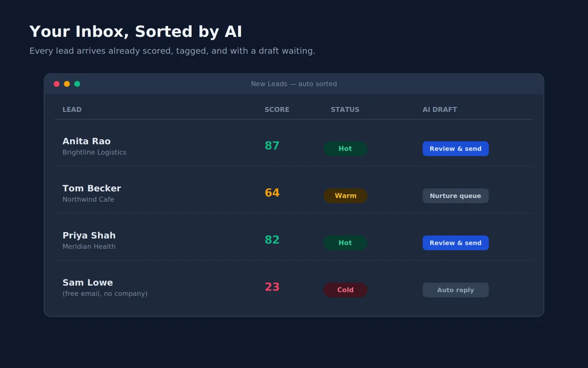Select the score 87
This screenshot has height=368, width=588.
tap(272, 146)
